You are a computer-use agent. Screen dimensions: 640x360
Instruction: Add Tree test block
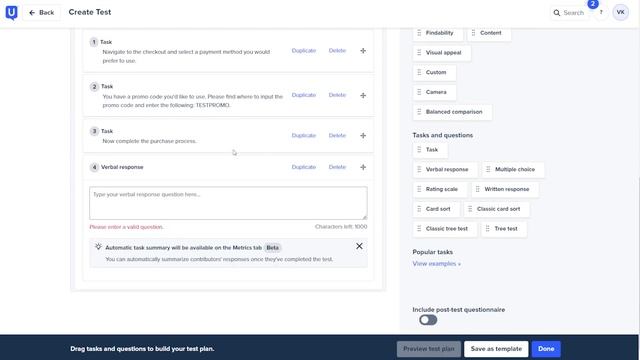[x=504, y=229]
